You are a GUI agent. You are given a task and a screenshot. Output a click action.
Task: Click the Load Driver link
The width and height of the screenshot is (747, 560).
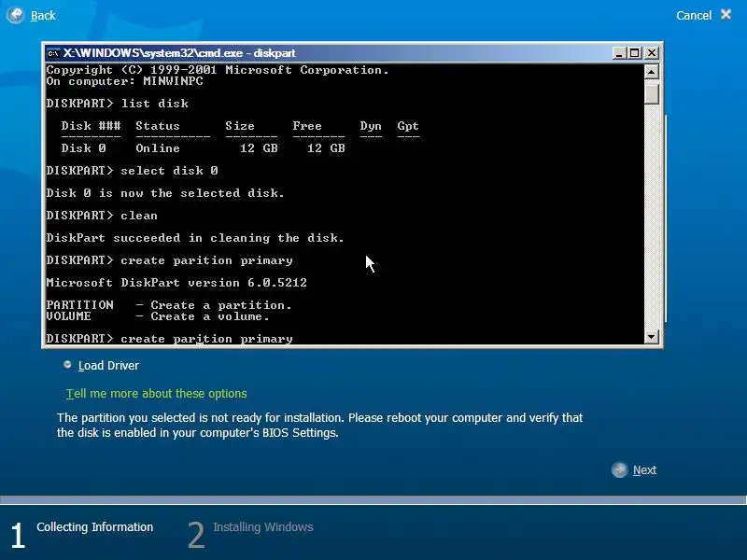(x=108, y=366)
